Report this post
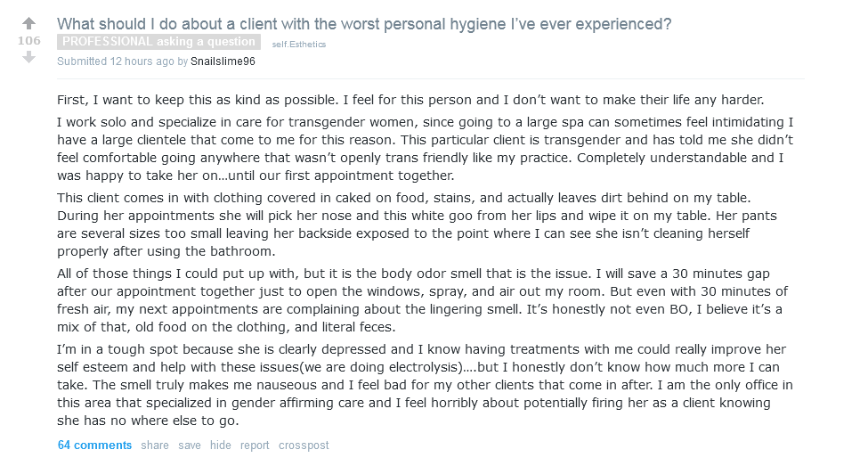The height and width of the screenshot is (466, 868). click(x=255, y=446)
